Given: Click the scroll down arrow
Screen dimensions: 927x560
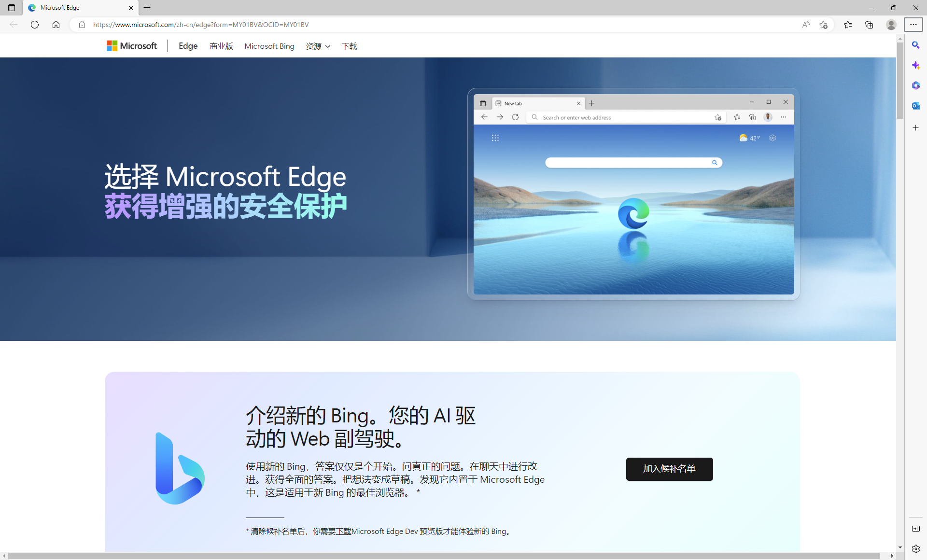Looking at the screenshot, I should pyautogui.click(x=900, y=547).
